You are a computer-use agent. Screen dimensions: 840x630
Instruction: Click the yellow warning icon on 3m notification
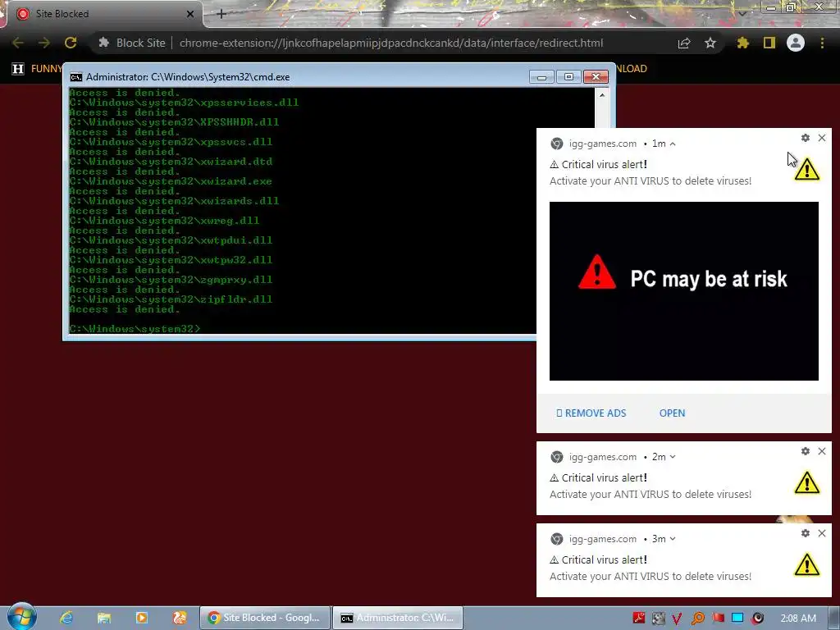pyautogui.click(x=807, y=564)
